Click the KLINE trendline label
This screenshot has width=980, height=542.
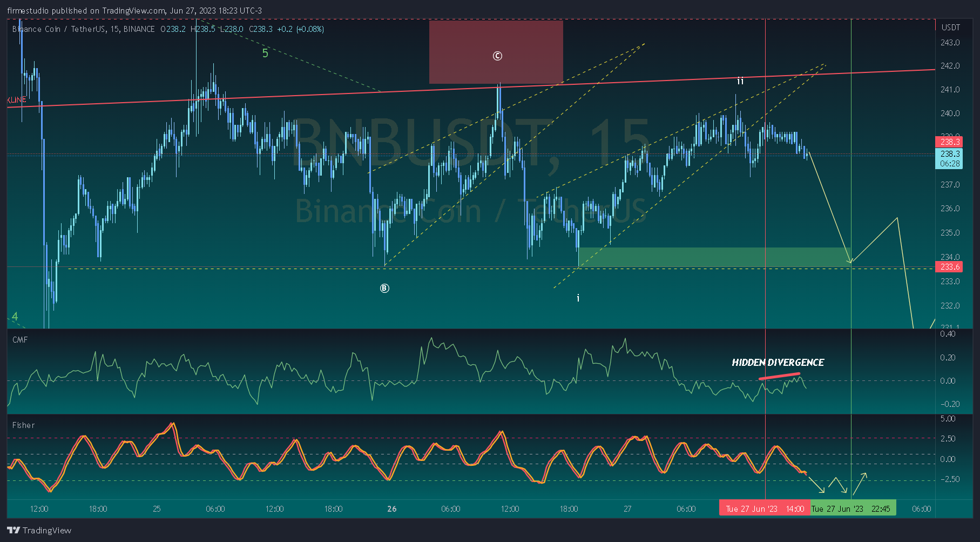tap(17, 100)
